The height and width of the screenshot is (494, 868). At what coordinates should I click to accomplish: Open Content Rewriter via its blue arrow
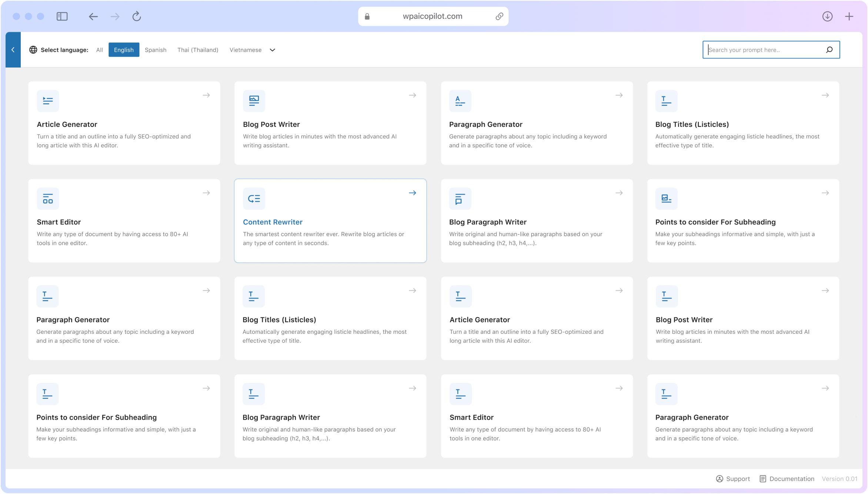(413, 193)
